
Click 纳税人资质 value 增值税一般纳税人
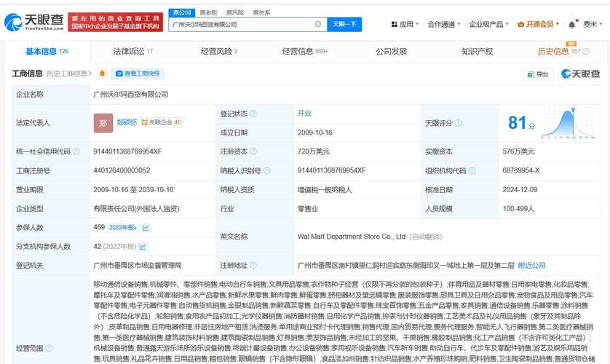325,190
